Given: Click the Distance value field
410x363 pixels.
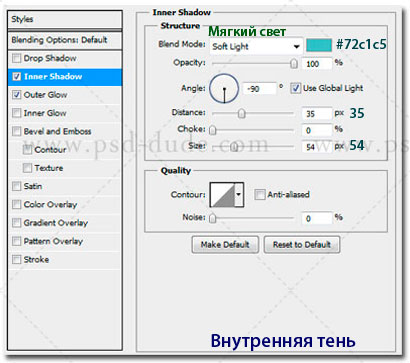Looking at the screenshot, I should tap(317, 114).
